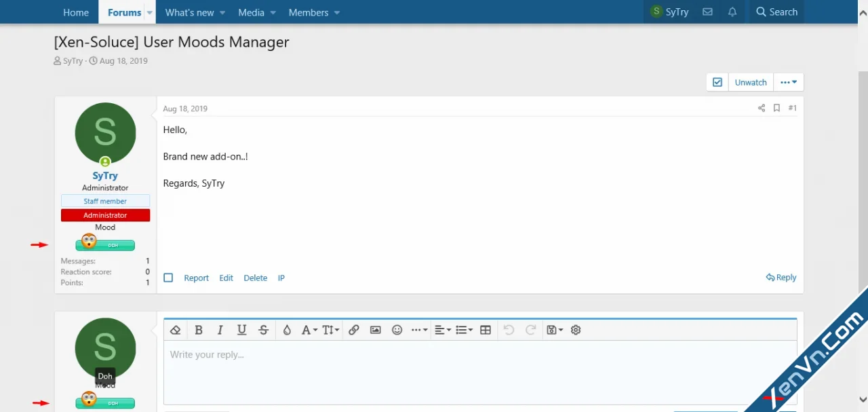
Task: Click Reply on post #1
Action: coord(781,277)
